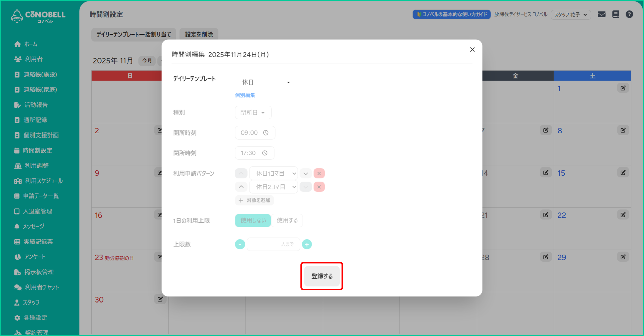Click plus button to increase 上限数

(307, 244)
